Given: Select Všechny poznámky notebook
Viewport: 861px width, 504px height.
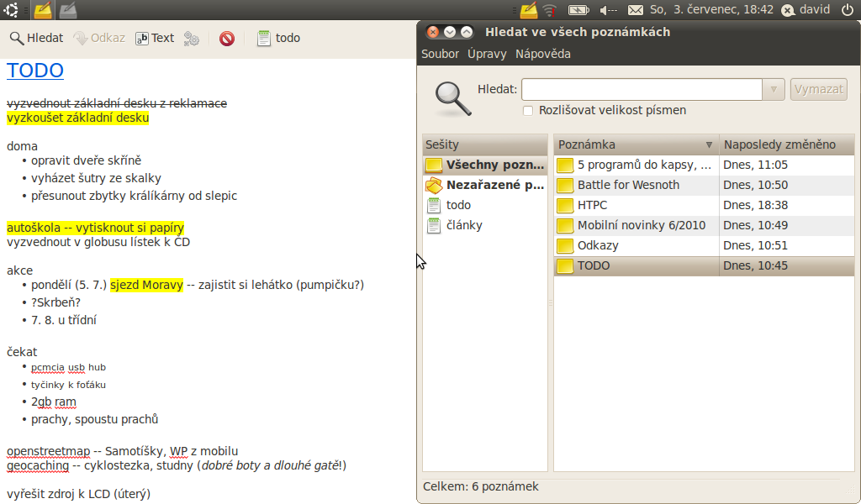Looking at the screenshot, I should click(x=485, y=165).
